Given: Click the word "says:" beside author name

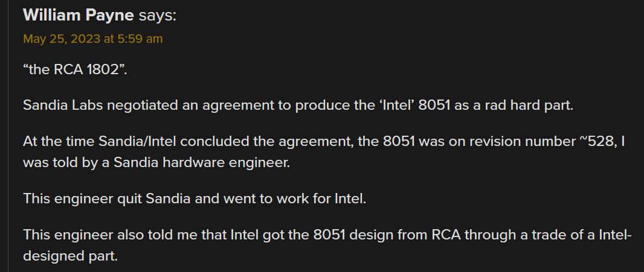Looking at the screenshot, I should pos(157,16).
